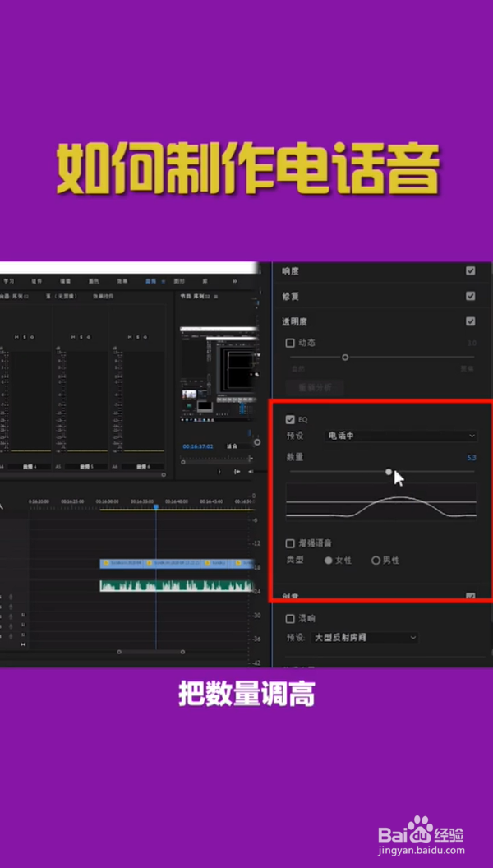Switch to the 编辑 workspace
Viewport: 493px width, 868px height.
[65, 281]
